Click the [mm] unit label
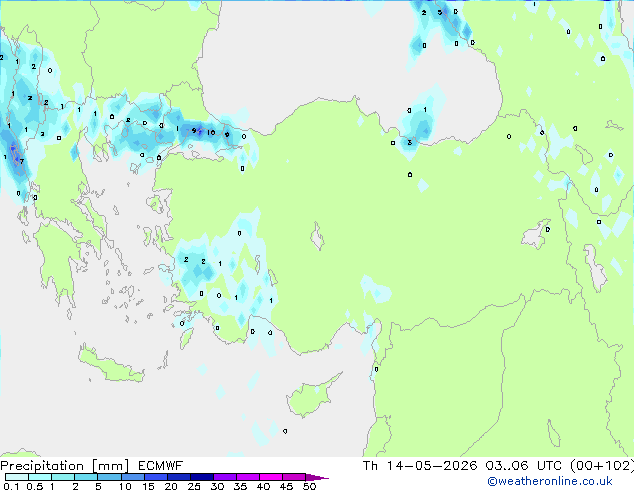This screenshot has height=490, width=634. [110, 466]
